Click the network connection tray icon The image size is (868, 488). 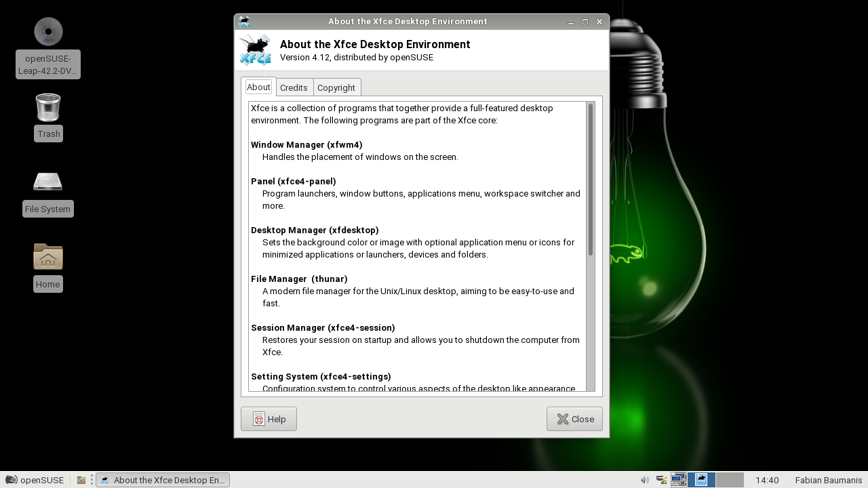tap(661, 480)
